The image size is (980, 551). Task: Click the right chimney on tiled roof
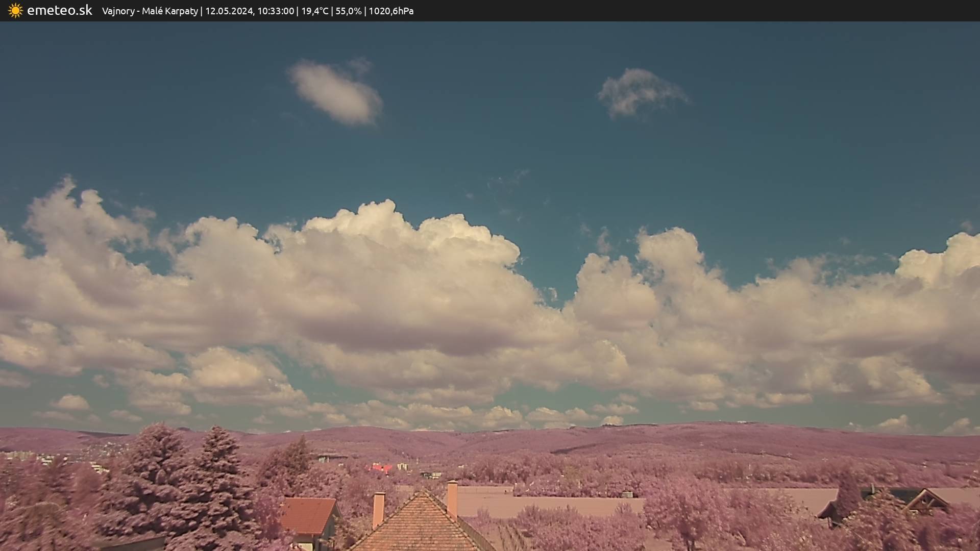[x=452, y=499]
